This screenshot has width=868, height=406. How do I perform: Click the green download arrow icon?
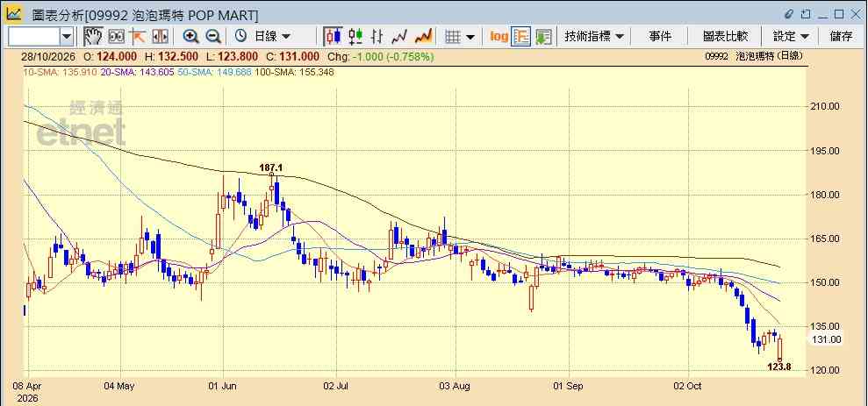click(543, 37)
